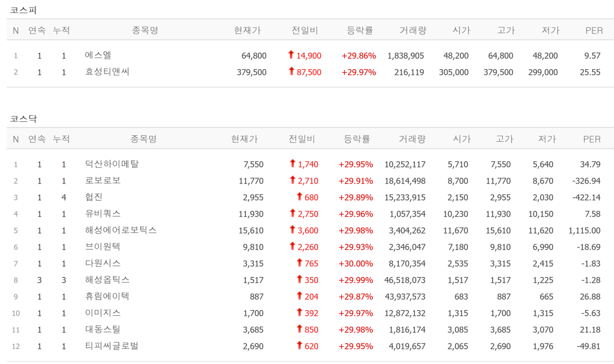Click 덕산하이메탈 volume 10,252,117
Screen dimensions: 614x364
pyautogui.click(x=405, y=164)
